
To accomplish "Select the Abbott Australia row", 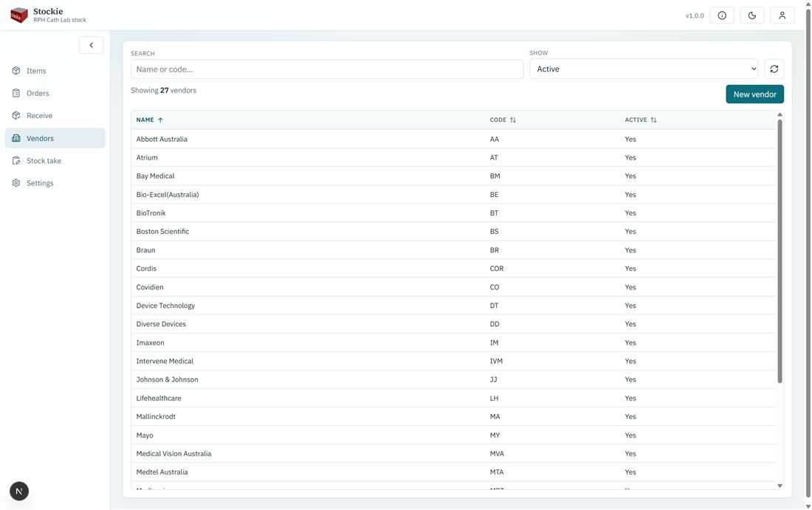I will [454, 139].
